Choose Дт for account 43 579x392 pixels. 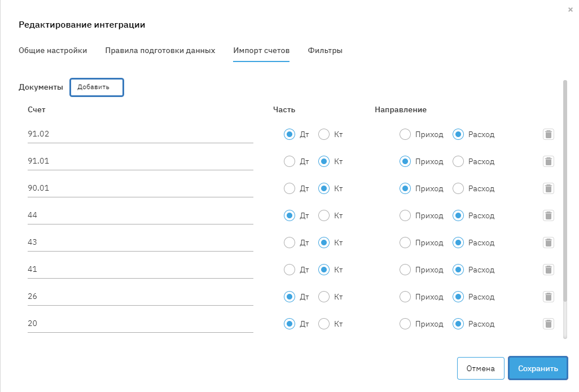pos(289,243)
